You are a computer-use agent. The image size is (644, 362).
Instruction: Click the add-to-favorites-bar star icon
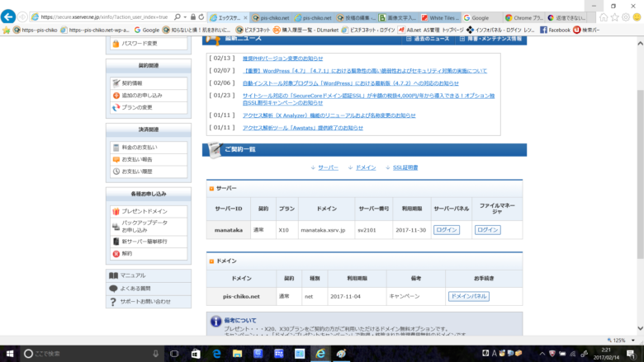point(6,30)
